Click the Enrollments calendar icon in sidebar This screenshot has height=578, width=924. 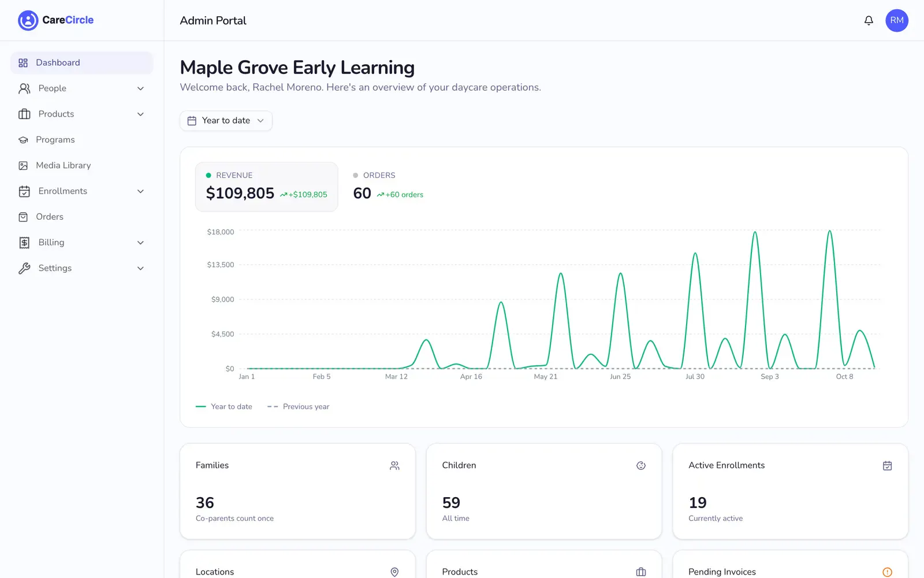coord(24,191)
